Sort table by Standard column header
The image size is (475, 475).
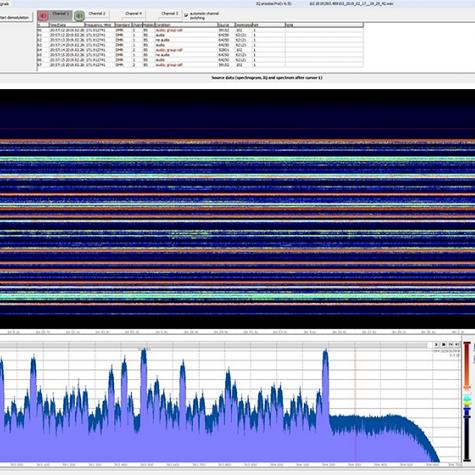pos(123,25)
